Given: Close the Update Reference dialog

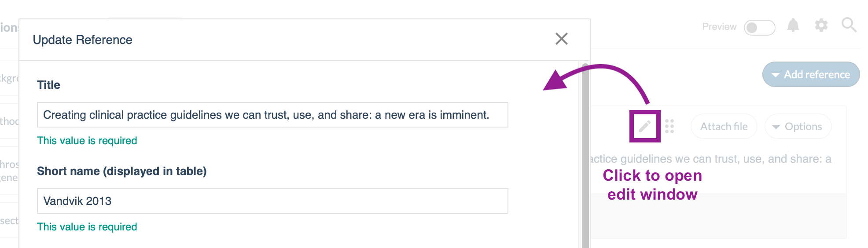Looking at the screenshot, I should [562, 39].
